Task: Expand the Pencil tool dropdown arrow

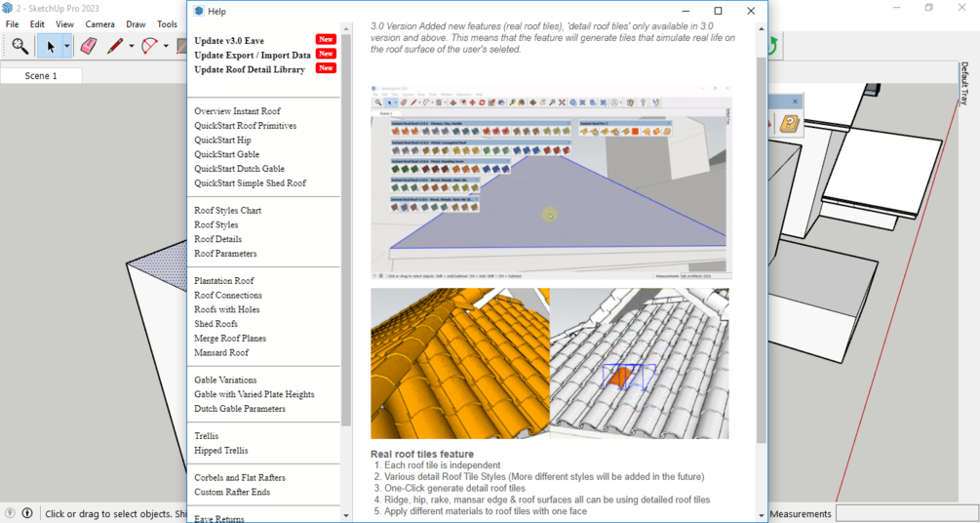Action: [x=132, y=46]
